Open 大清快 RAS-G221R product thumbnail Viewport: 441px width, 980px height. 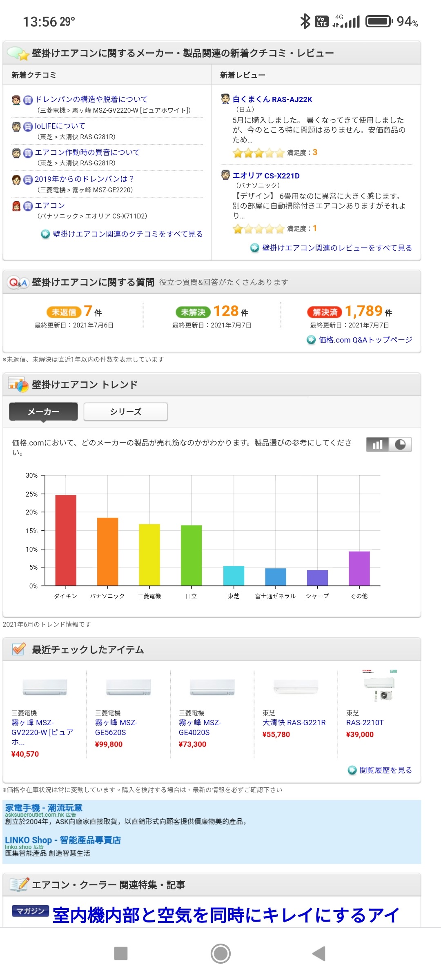[296, 687]
